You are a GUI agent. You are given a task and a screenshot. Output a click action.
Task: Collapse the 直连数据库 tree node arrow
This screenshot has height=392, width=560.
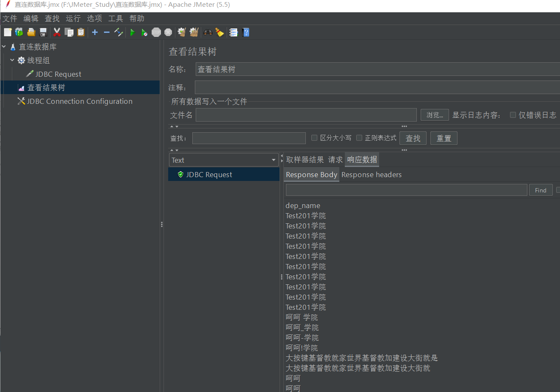(x=4, y=47)
